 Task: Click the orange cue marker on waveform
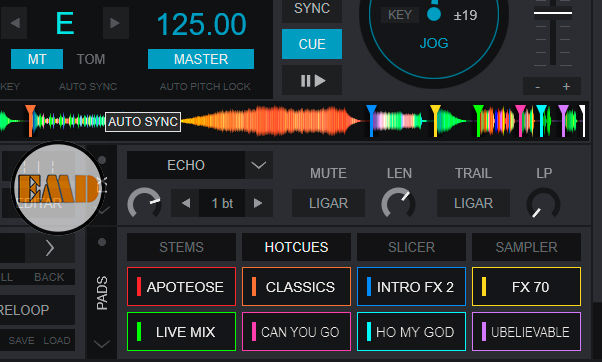click(30, 121)
